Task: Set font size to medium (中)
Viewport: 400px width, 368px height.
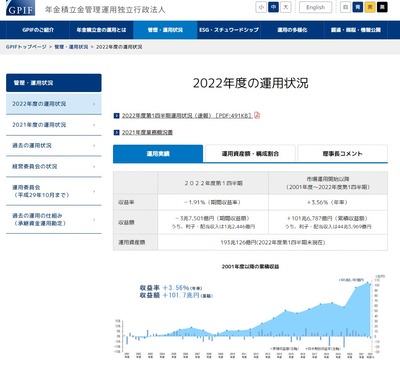Action: (x=273, y=7)
